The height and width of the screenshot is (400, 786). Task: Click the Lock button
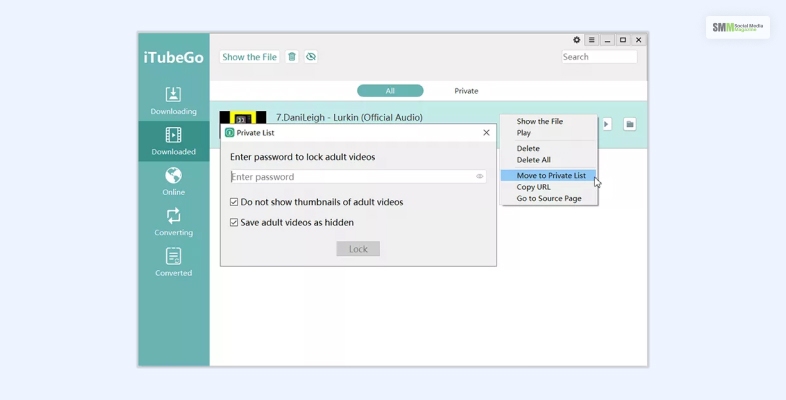358,249
